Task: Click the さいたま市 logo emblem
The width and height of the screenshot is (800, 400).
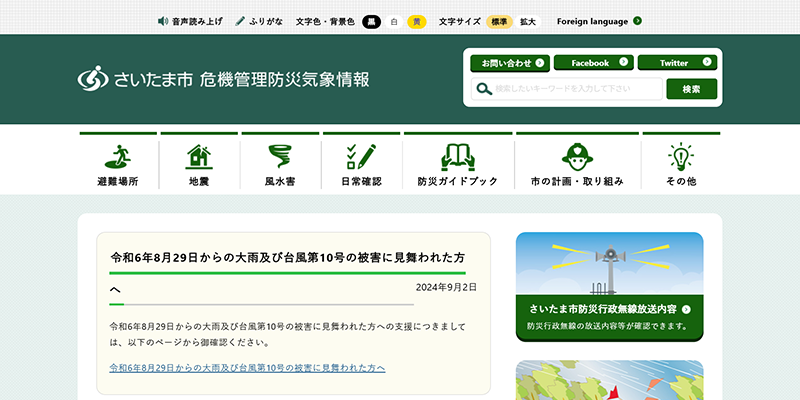Action: pyautogui.click(x=93, y=79)
